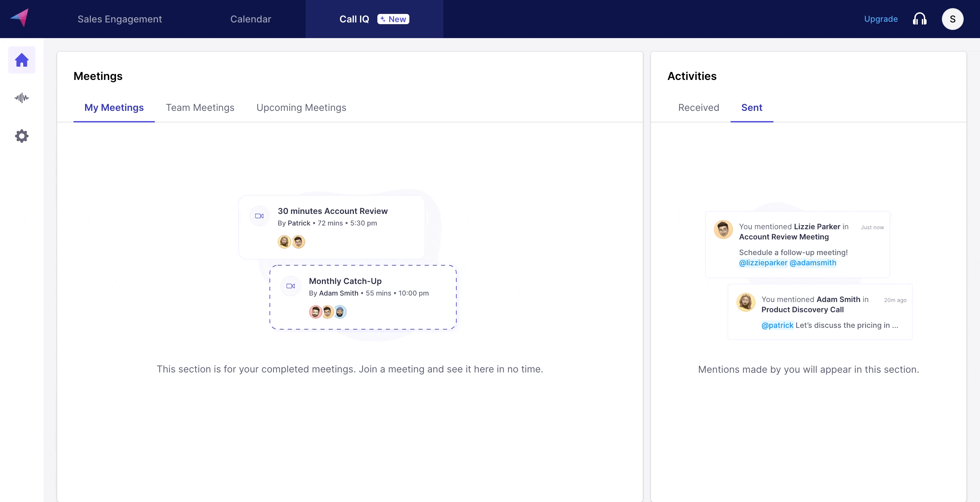Click the New badge beside Call IQ
Viewport: 980px width, 502px height.
(393, 19)
